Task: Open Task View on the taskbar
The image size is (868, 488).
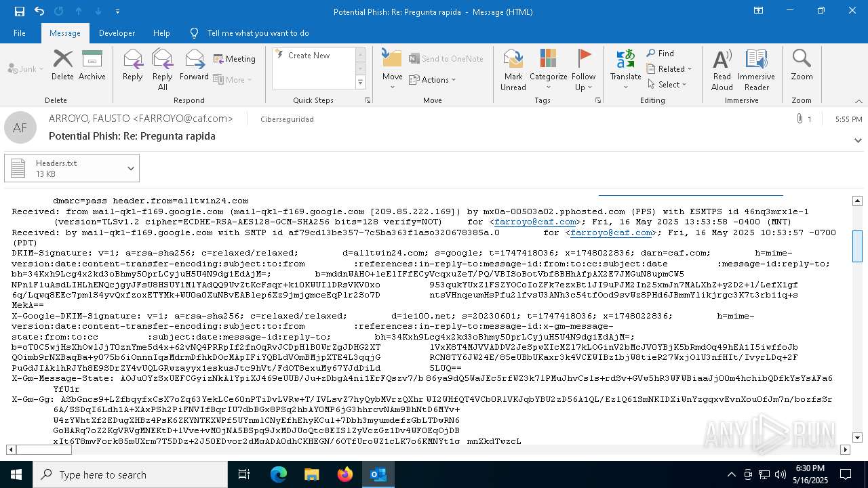Action: [x=244, y=474]
